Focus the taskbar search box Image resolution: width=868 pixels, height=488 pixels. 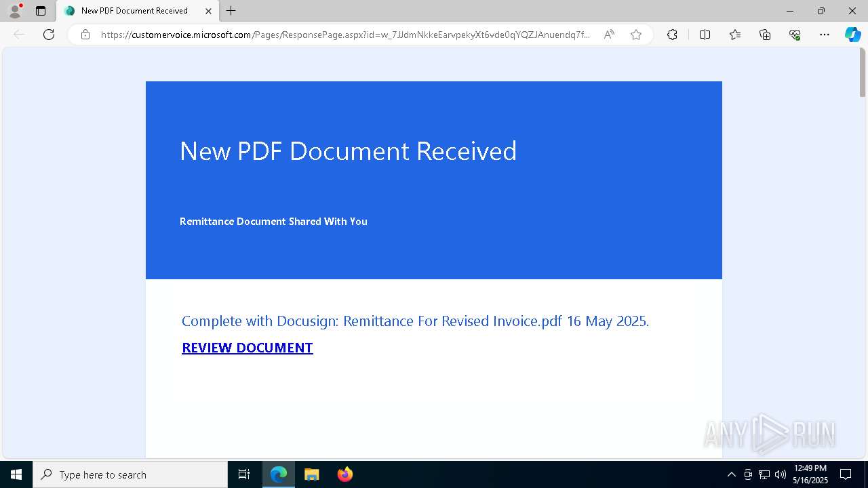point(130,474)
